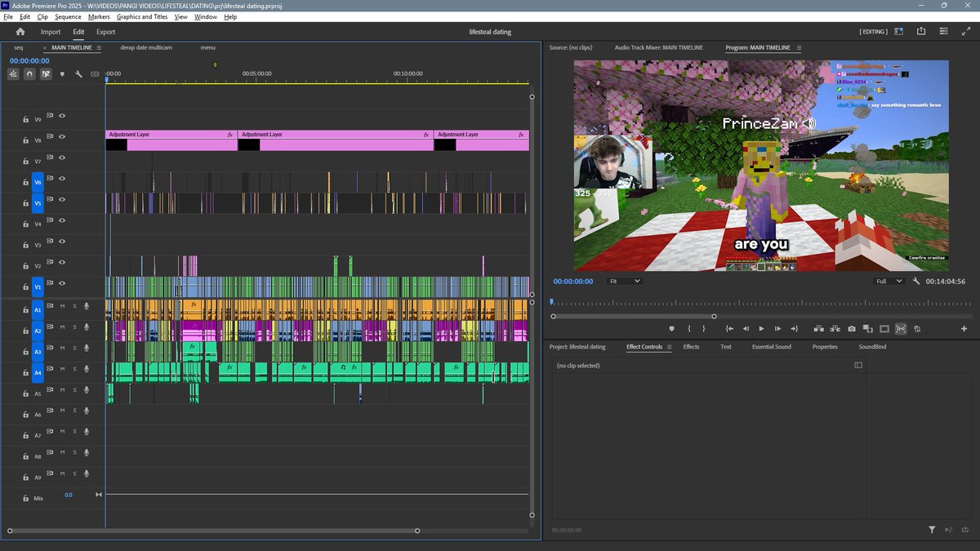
Task: Enable voice-over record on A3
Action: (87, 349)
